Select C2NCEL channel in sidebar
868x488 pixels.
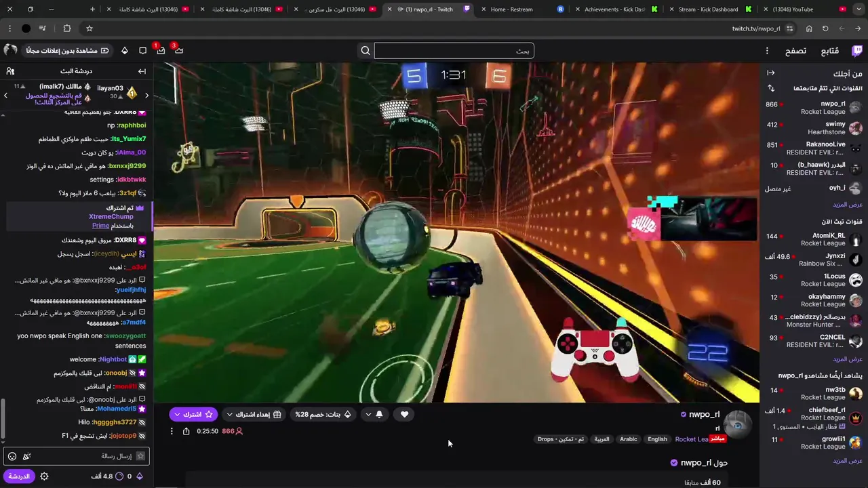click(814, 341)
